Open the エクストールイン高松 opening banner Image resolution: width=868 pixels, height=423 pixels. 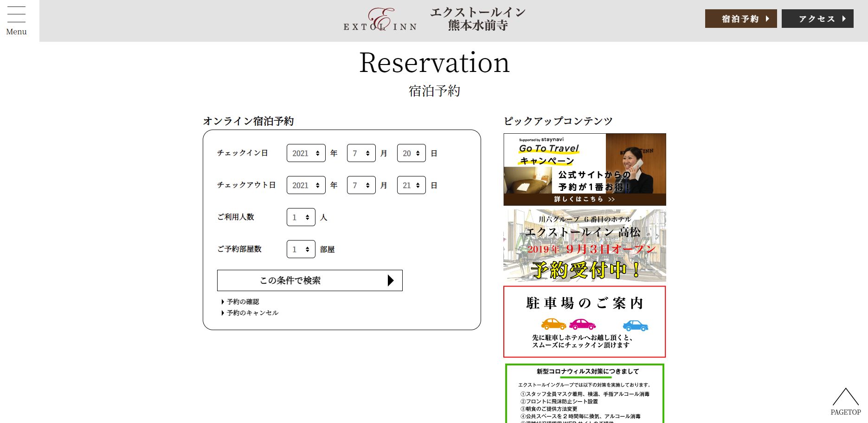tap(585, 246)
